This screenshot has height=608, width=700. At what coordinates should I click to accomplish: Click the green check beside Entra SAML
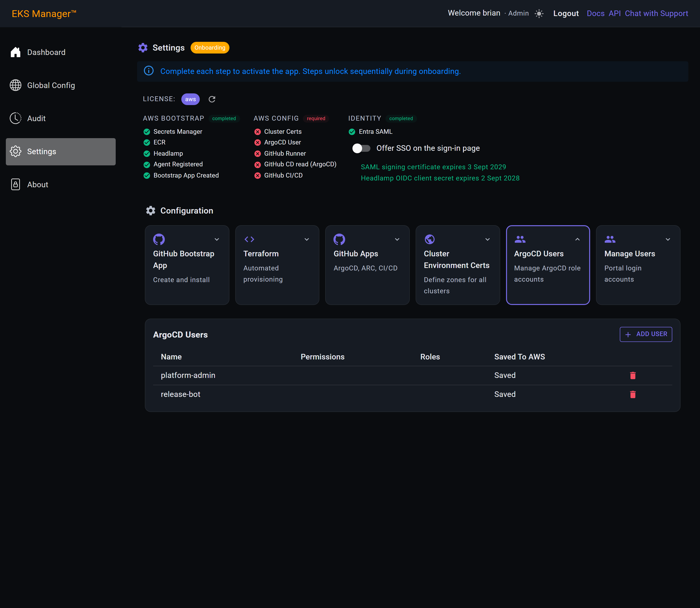[x=352, y=132]
